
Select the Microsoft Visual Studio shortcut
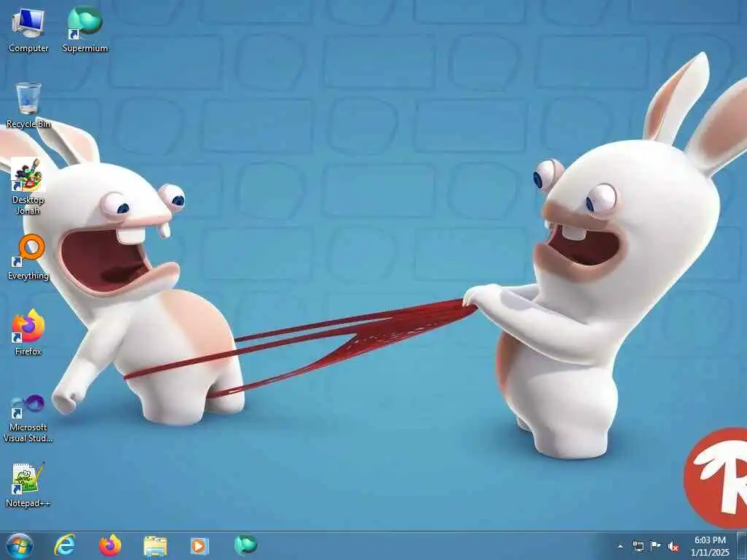pos(28,418)
